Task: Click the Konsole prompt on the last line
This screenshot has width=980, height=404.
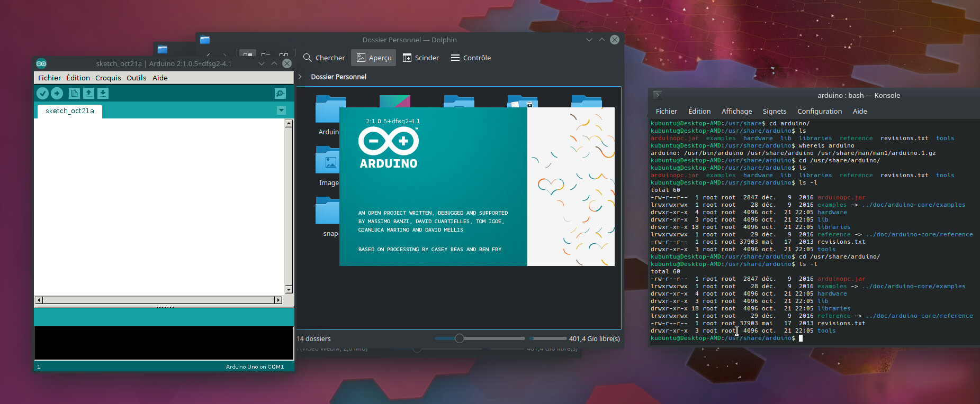Action: pos(723,338)
